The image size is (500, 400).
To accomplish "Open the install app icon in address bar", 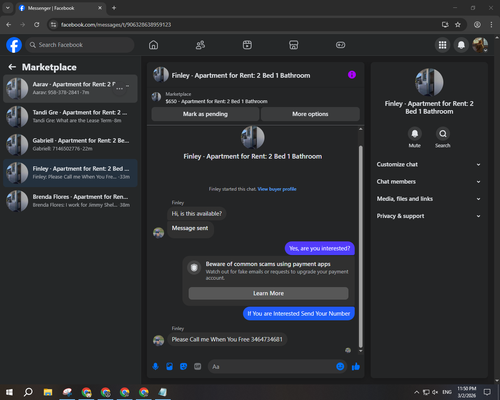I will (445, 25).
